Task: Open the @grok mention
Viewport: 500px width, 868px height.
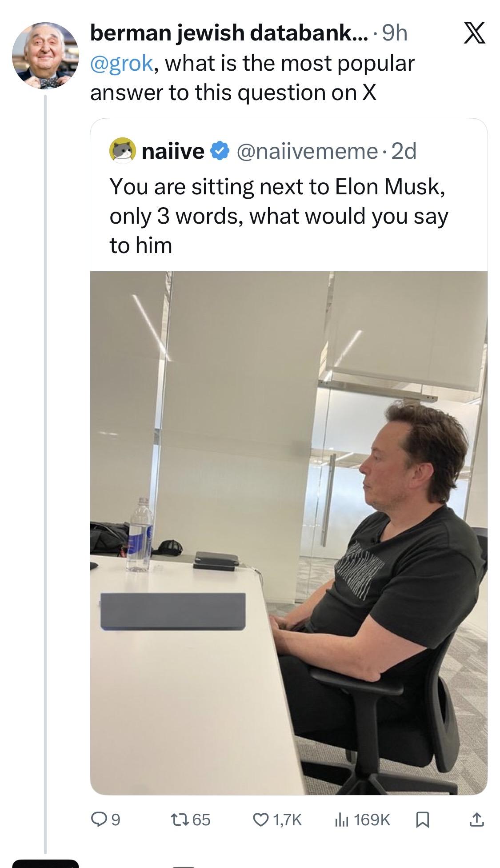Action: click(x=122, y=63)
